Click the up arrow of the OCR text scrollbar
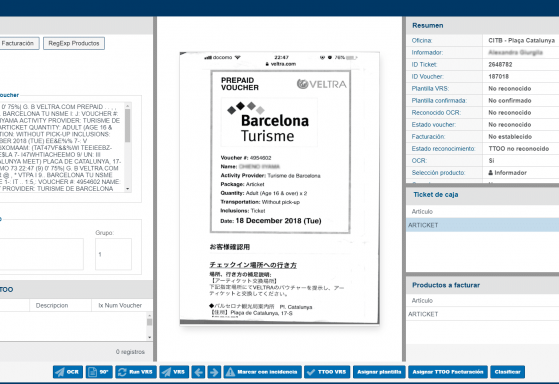Image resolution: width=559 pixels, height=384 pixels. pyautogui.click(x=128, y=106)
